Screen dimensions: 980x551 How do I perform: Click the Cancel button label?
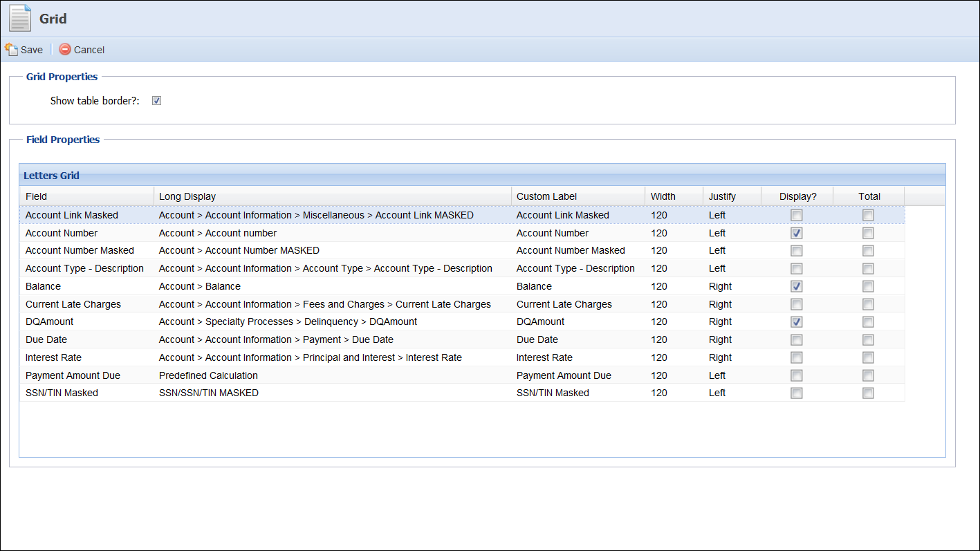coord(89,50)
